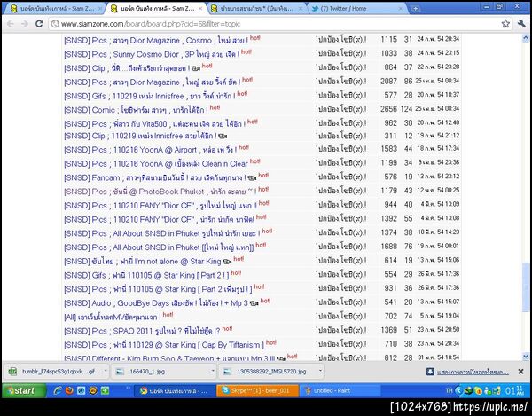Switch to Chrome taskbar window
Screen dimensions: 532x416
(x=175, y=390)
